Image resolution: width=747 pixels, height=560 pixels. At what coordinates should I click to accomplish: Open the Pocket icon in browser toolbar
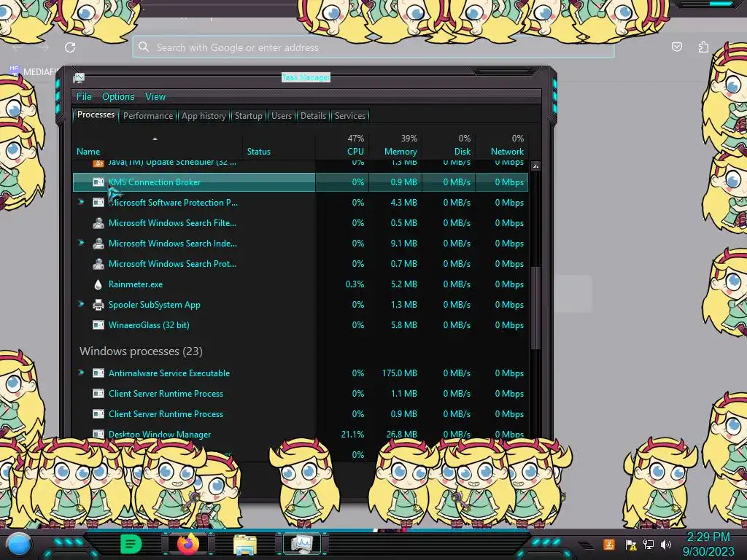[x=676, y=47]
